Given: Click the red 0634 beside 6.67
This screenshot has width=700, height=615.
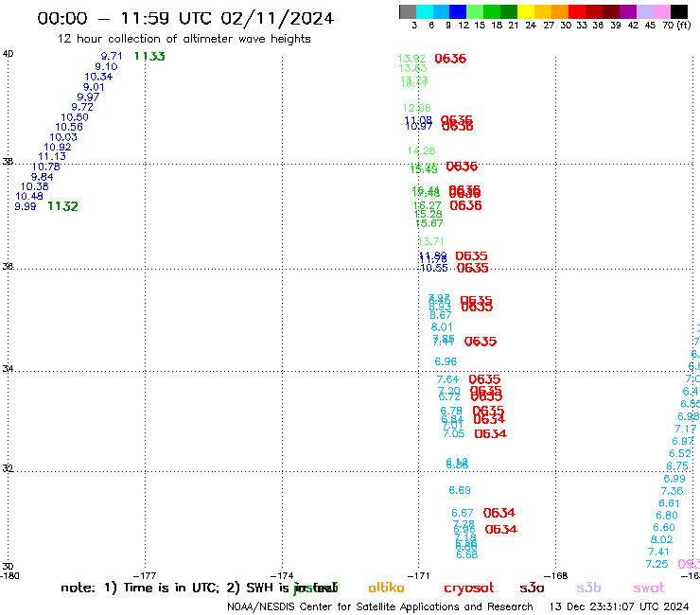Looking at the screenshot, I should tap(499, 513).
